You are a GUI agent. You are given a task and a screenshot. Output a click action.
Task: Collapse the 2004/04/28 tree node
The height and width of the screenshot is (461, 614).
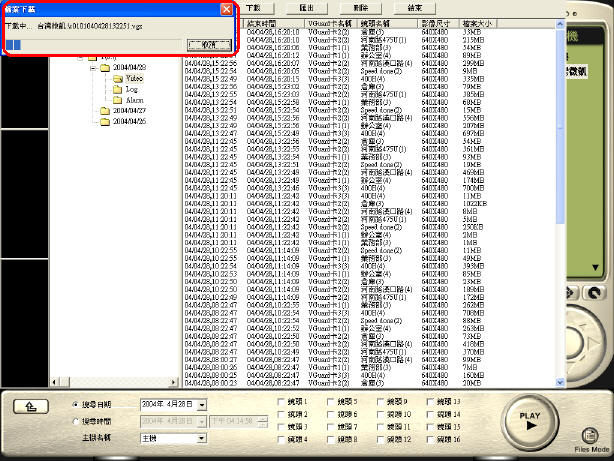pyautogui.click(x=93, y=68)
